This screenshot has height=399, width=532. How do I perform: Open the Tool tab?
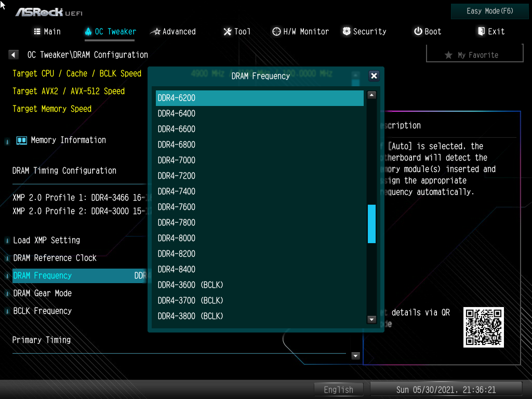coord(237,32)
